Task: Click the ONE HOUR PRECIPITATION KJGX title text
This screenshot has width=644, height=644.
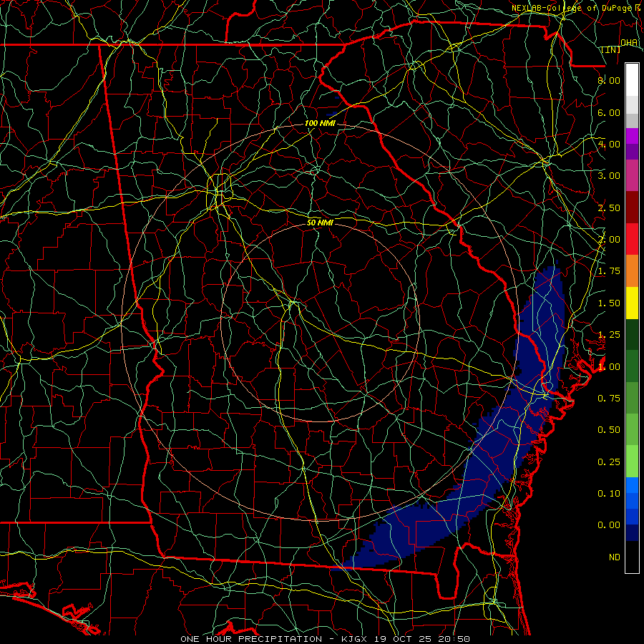Action: coord(325,639)
